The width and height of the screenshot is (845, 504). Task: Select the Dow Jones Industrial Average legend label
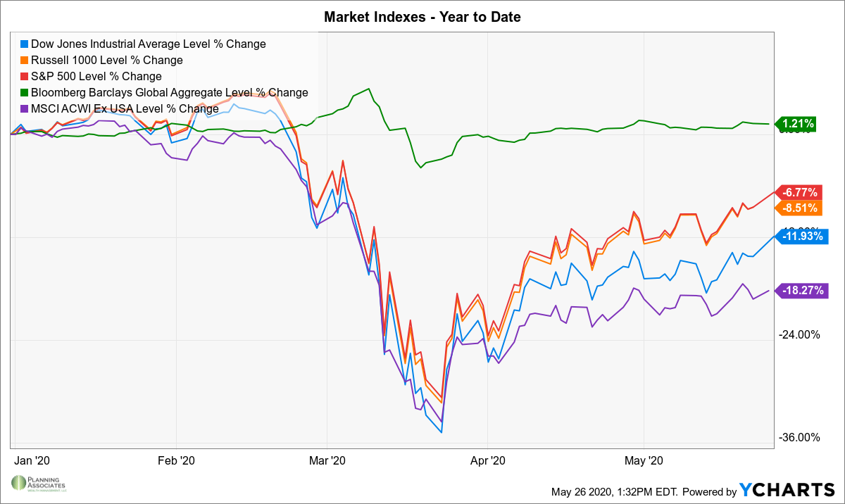149,44
